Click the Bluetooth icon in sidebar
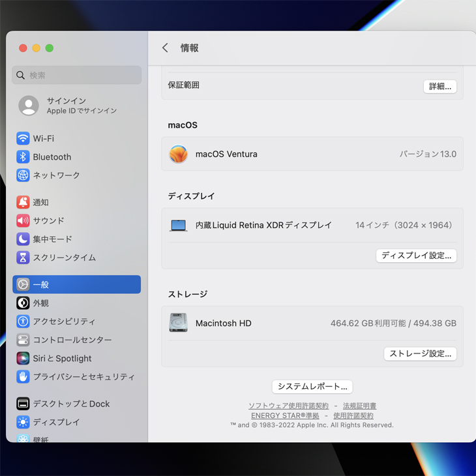476x476 pixels. 23,157
